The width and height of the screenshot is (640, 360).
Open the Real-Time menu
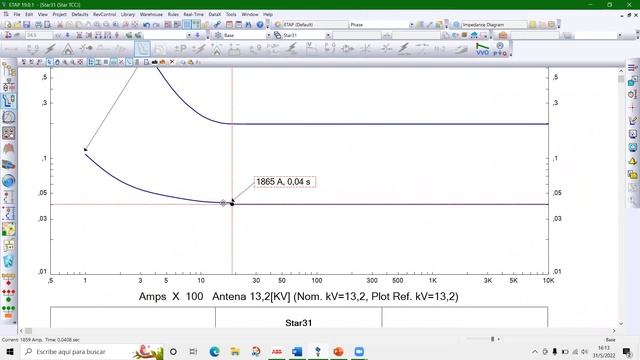coord(193,14)
